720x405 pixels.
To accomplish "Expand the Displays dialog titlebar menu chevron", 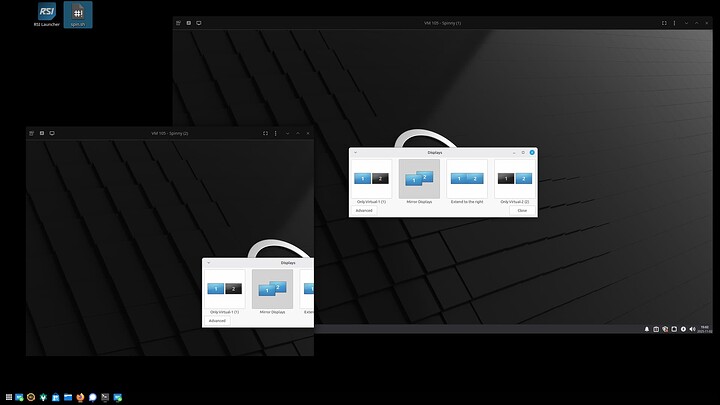I will coord(355,152).
